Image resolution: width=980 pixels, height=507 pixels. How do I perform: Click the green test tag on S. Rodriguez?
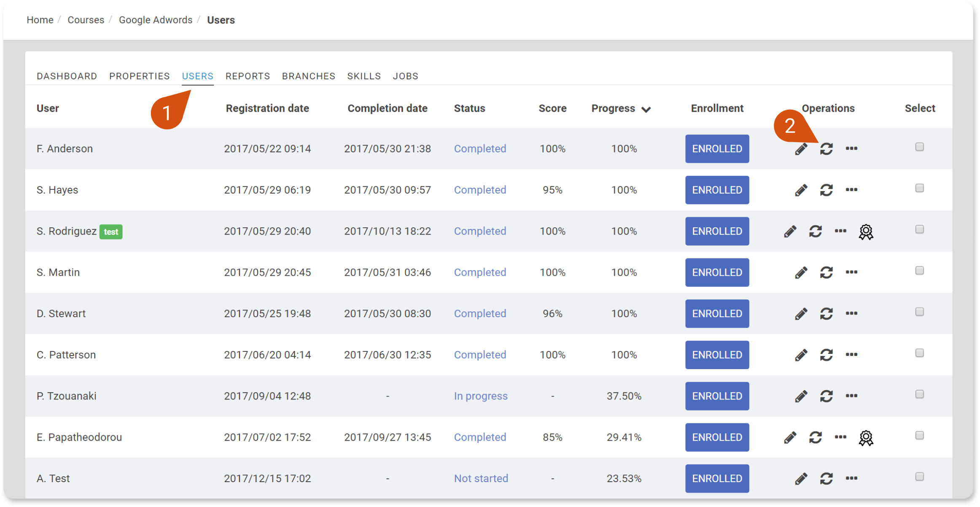click(x=111, y=232)
